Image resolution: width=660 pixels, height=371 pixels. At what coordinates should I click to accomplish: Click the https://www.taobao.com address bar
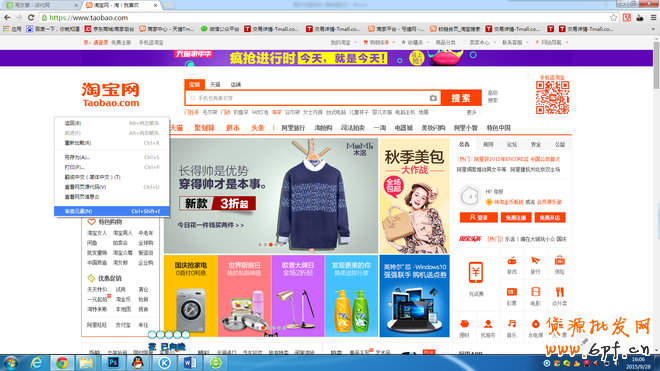tap(324, 18)
